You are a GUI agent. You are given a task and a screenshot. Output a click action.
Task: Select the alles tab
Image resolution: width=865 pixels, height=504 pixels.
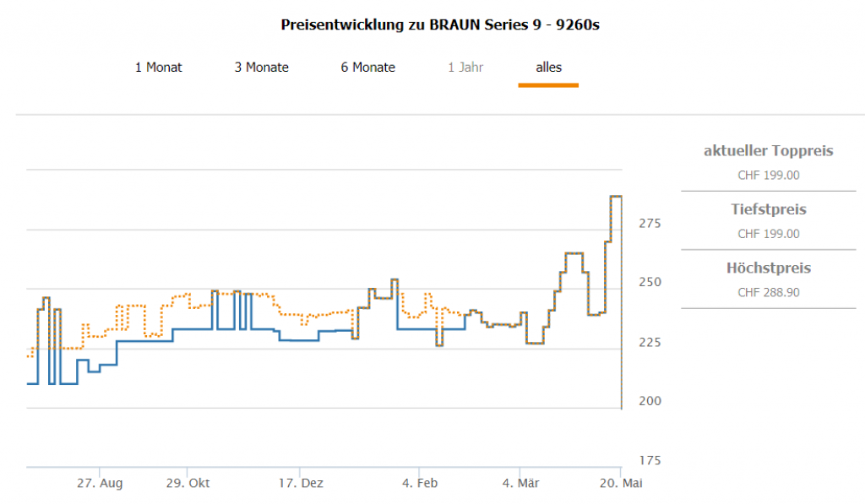548,68
